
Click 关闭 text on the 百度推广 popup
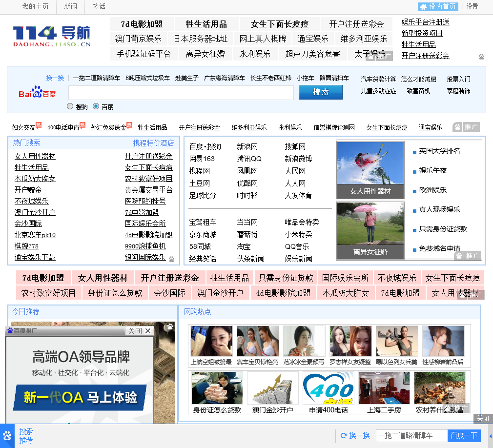(135, 331)
